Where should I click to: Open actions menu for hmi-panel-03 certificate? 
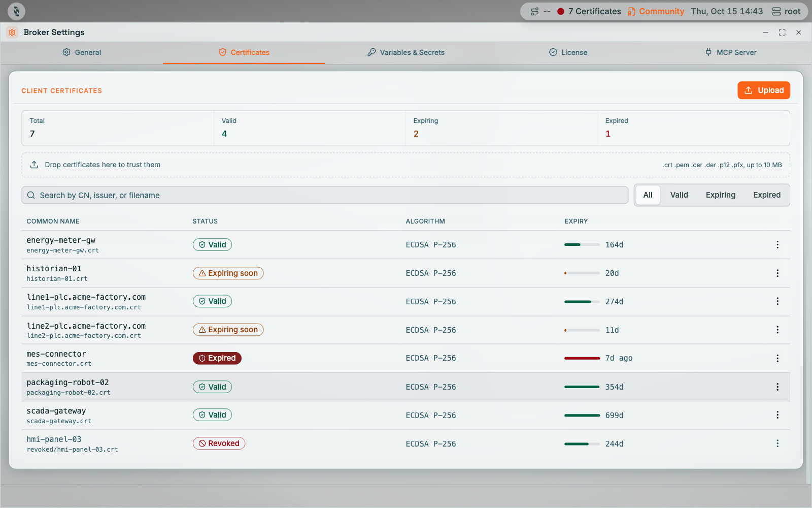pos(777,443)
